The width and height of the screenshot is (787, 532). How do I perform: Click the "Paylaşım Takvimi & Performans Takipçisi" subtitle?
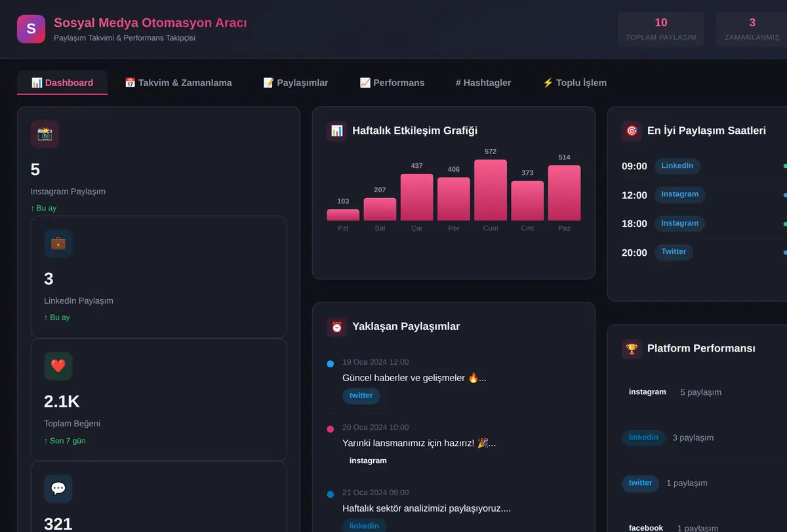tap(125, 38)
